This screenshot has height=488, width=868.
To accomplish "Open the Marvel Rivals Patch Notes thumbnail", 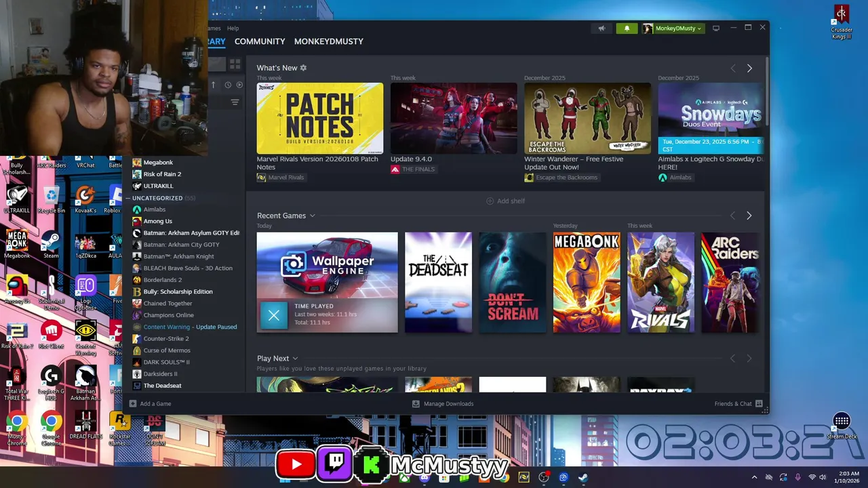I will click(320, 119).
